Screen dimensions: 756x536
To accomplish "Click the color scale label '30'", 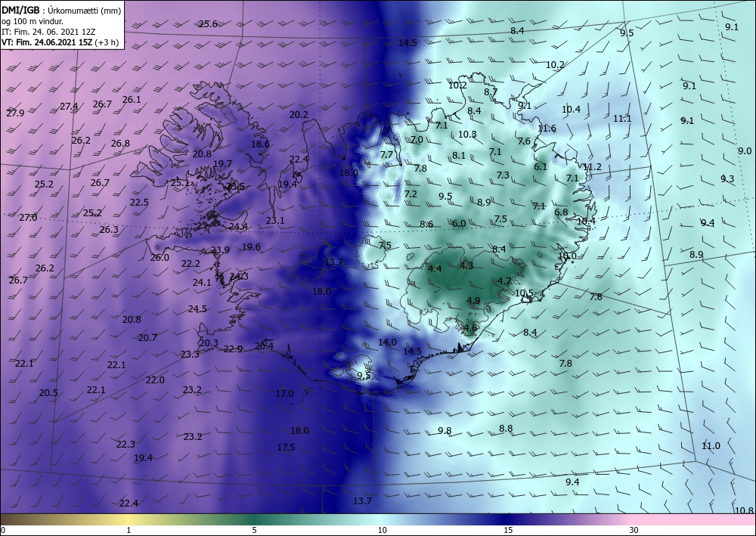I will pyautogui.click(x=634, y=530).
